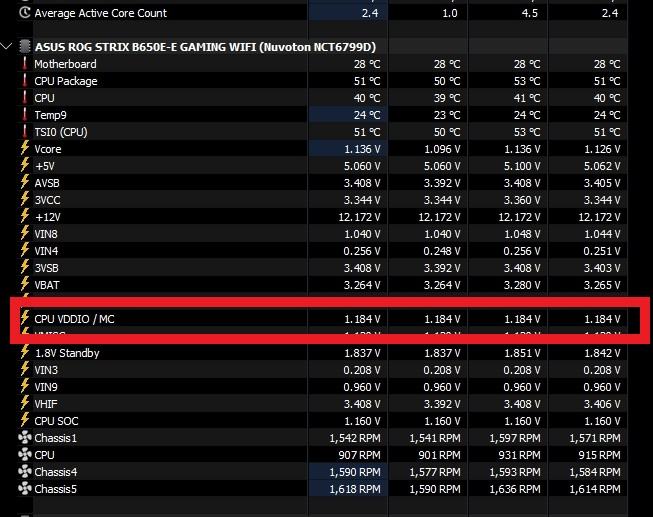Select the TSI0 (CPU) sensor label
This screenshot has height=517, width=653.
(x=60, y=132)
